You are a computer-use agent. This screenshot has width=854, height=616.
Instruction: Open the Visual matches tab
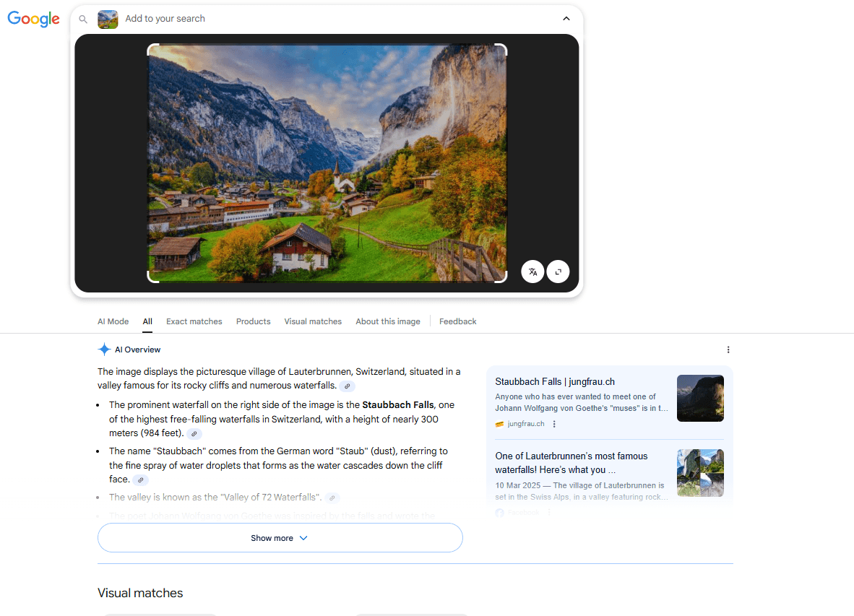pos(312,321)
